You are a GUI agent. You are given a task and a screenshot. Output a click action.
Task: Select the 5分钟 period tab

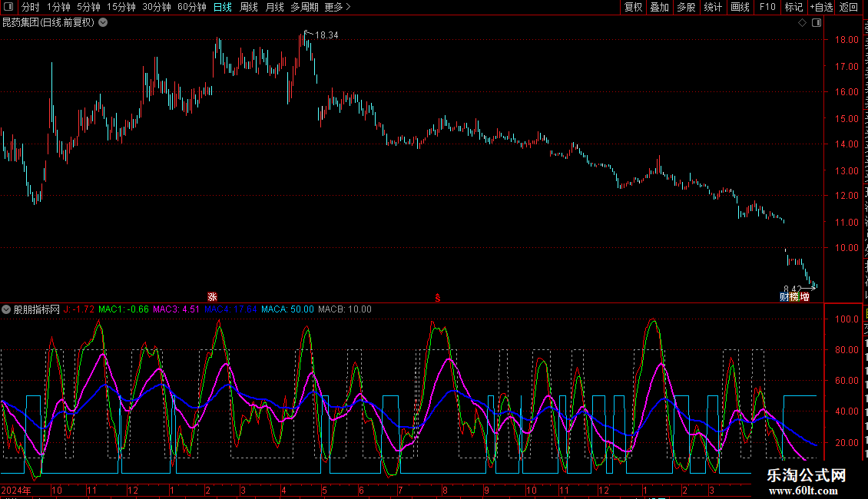pyautogui.click(x=88, y=7)
